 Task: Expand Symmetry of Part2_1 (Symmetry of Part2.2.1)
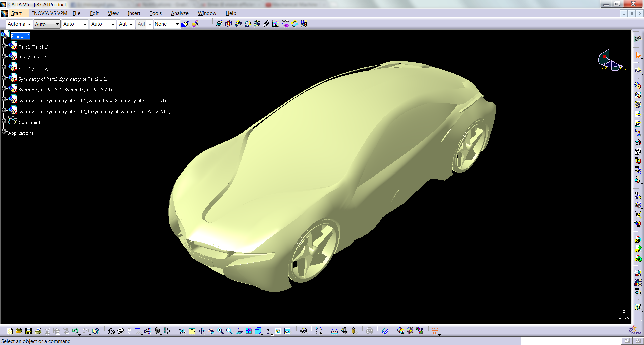coord(4,88)
